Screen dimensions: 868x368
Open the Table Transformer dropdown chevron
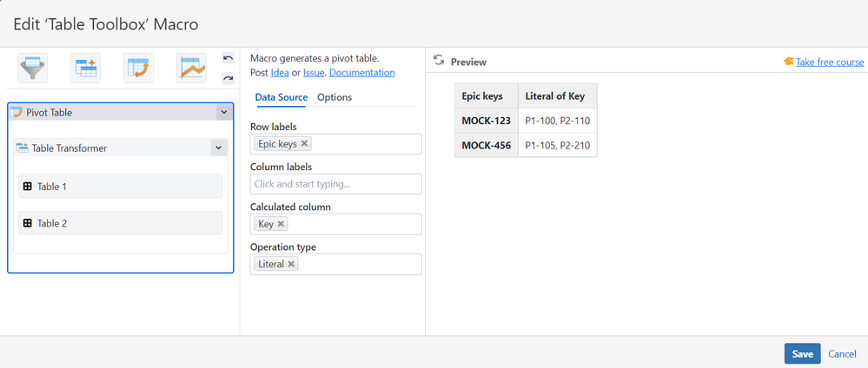pos(217,148)
